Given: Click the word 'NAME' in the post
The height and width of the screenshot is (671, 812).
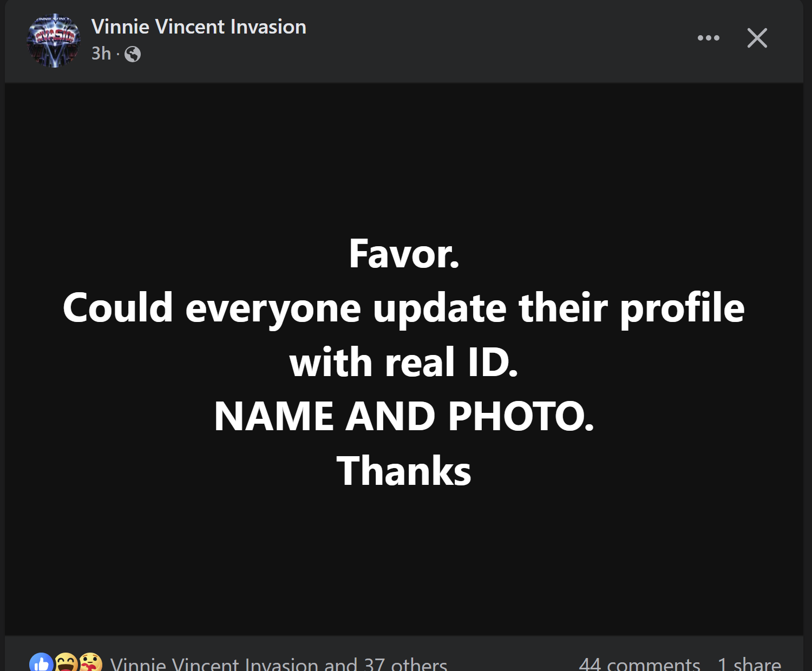Looking at the screenshot, I should point(273,416).
